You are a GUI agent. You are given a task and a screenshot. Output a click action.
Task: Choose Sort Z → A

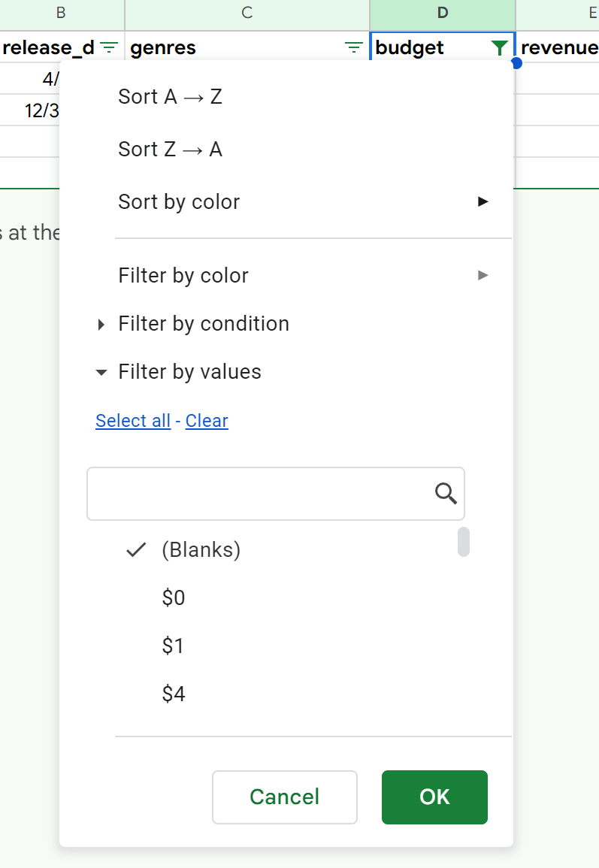(x=171, y=150)
